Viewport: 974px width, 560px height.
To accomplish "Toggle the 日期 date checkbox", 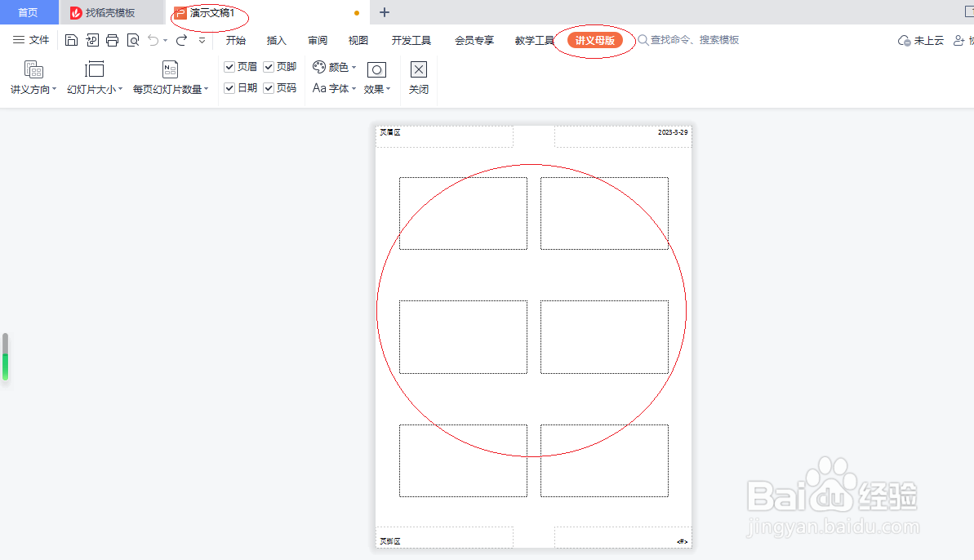I will click(229, 88).
